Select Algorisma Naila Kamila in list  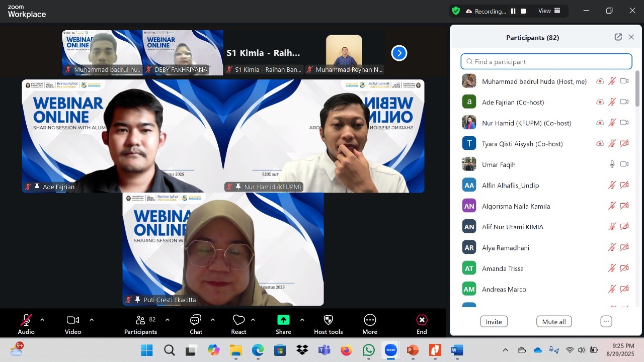click(546, 206)
